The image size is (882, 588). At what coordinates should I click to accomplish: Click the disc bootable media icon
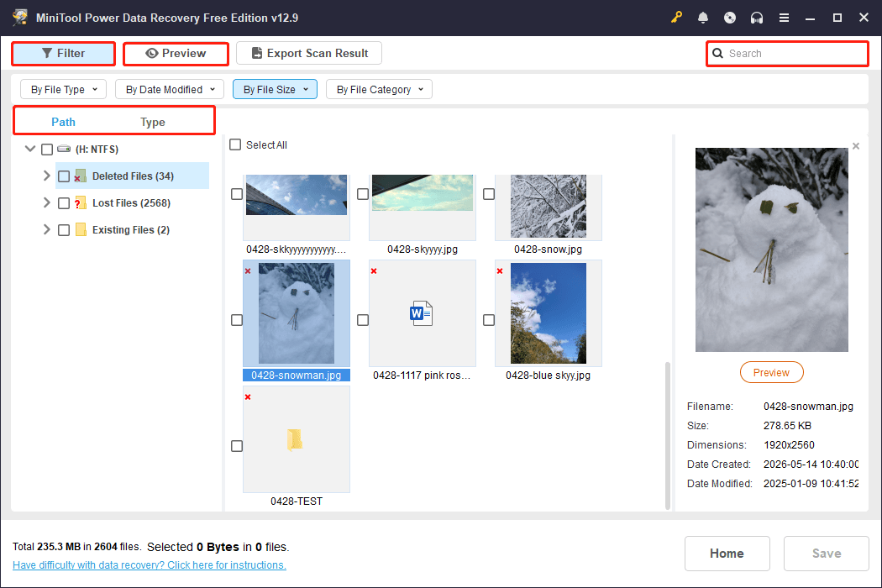coord(730,18)
